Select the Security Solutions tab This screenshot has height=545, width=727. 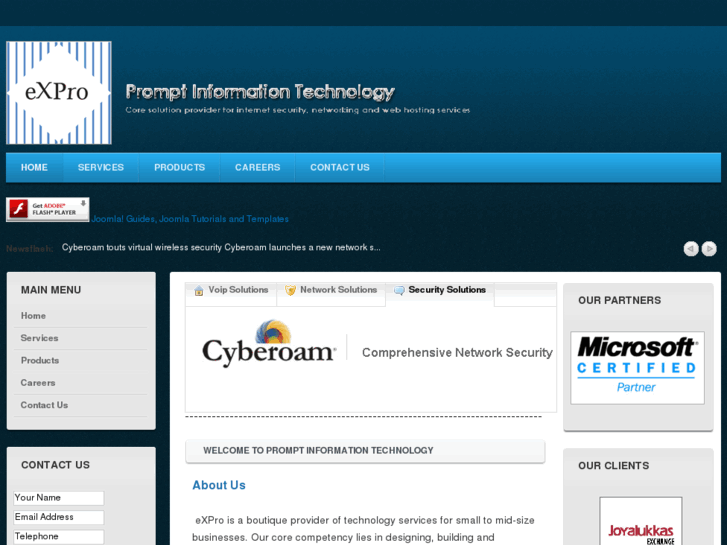coord(440,294)
